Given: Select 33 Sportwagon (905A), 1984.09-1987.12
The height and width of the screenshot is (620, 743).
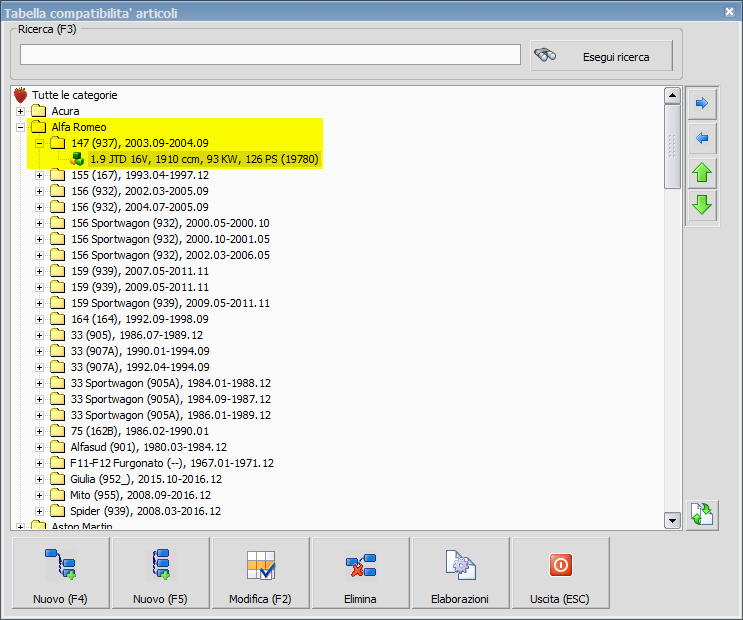Looking at the screenshot, I should pyautogui.click(x=171, y=400).
